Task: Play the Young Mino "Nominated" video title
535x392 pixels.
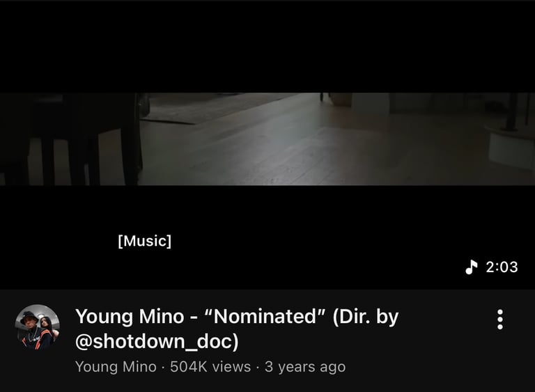Action: coord(237,329)
